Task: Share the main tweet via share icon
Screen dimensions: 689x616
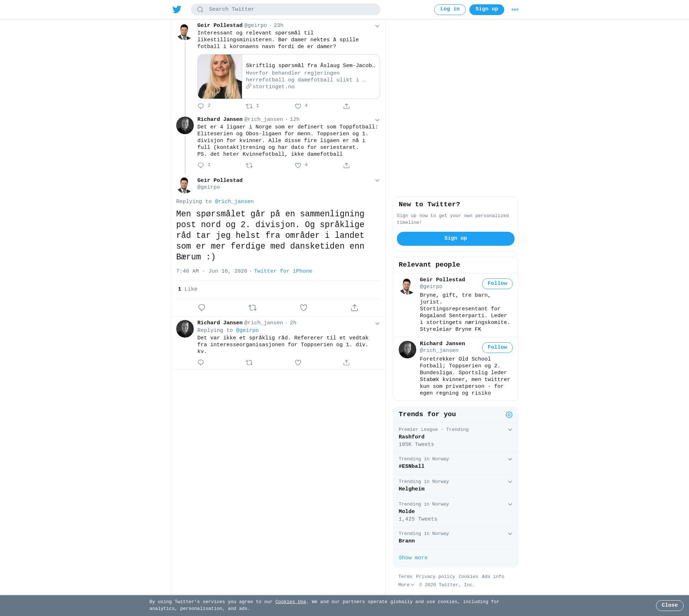Action: pos(355,307)
